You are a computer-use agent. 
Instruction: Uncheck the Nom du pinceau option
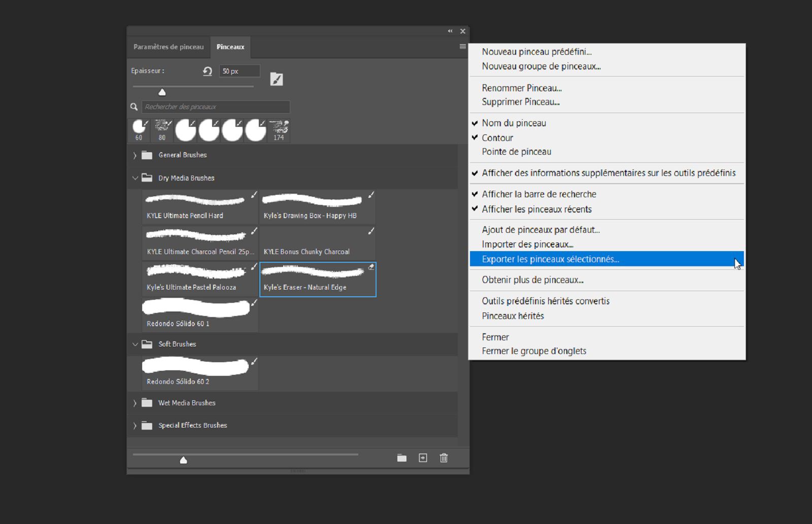click(514, 123)
